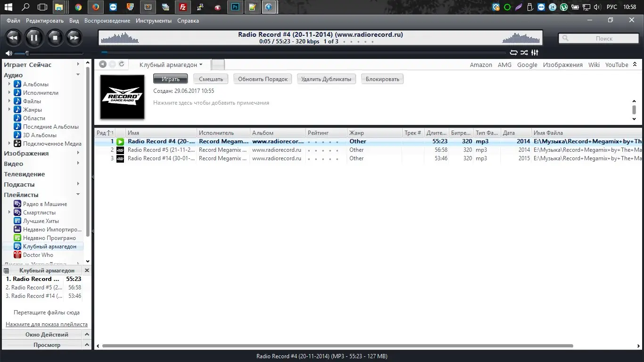Open the Редактировать menu

tap(45, 21)
